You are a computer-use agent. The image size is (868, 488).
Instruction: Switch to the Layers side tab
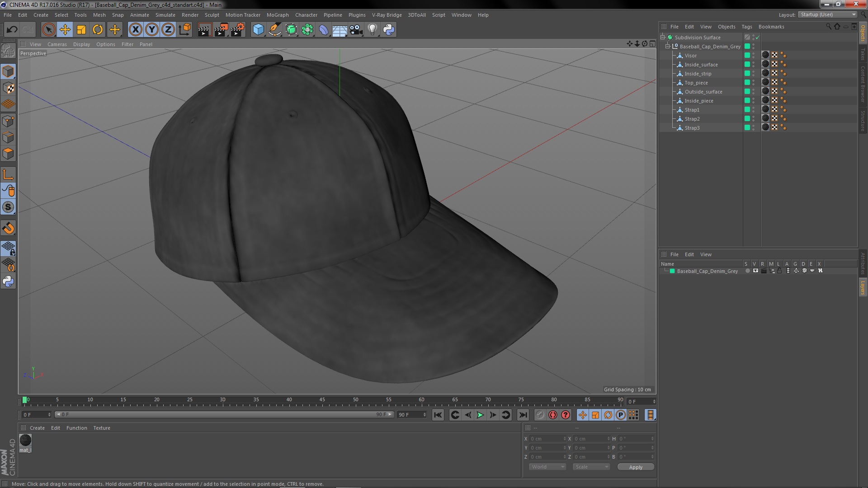tap(863, 288)
